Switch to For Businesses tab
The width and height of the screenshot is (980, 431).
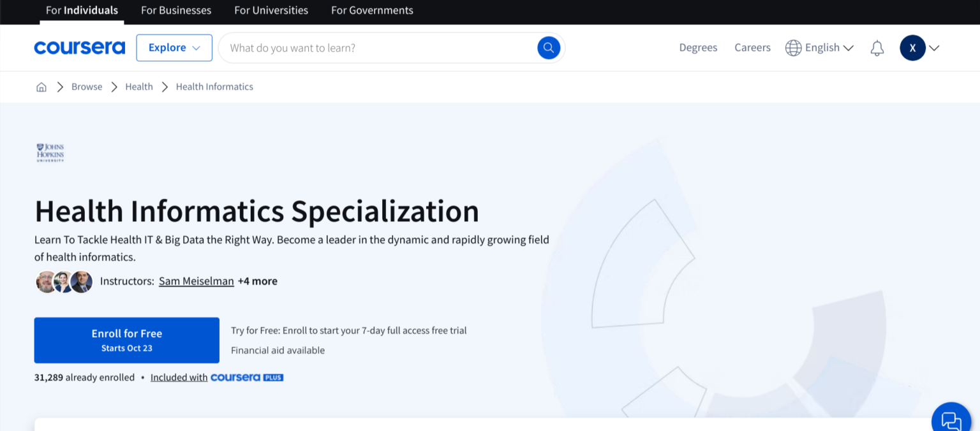176,10
